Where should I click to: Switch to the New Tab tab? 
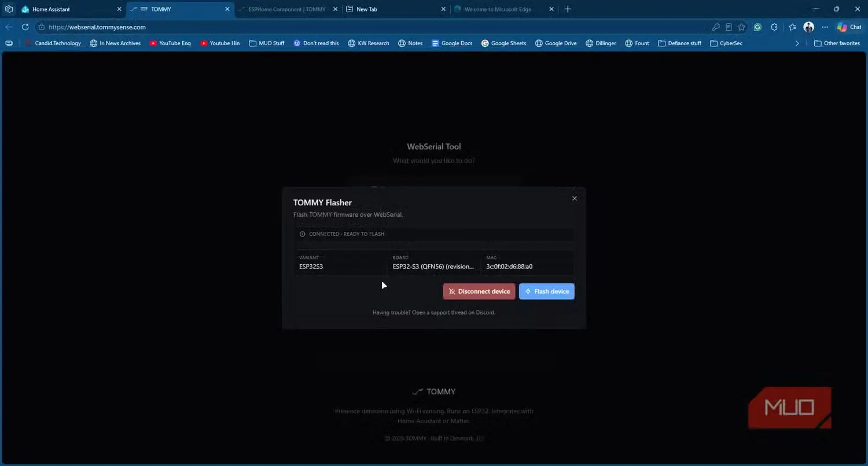[395, 9]
